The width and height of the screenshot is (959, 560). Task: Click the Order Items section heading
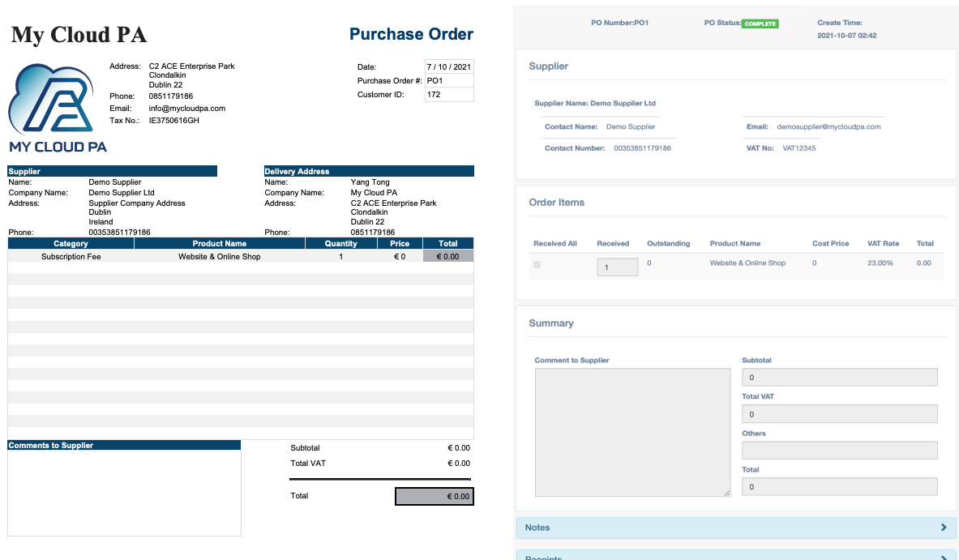pyautogui.click(x=557, y=203)
